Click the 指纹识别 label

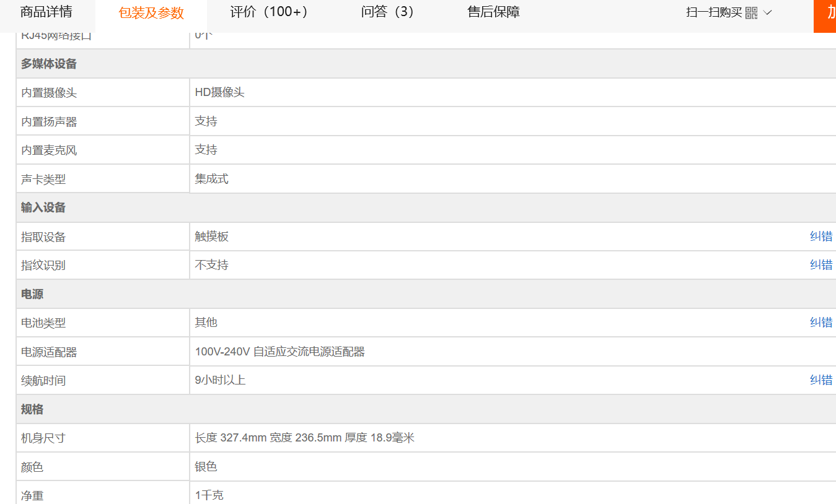pyautogui.click(x=43, y=266)
